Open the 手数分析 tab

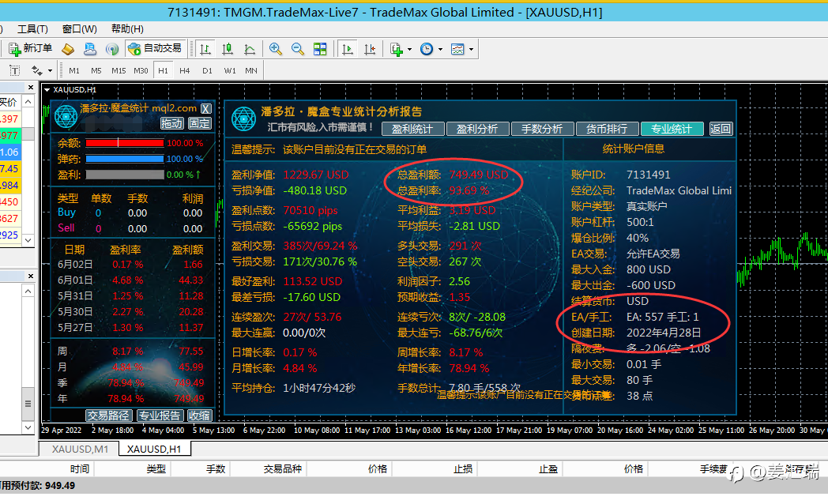pyautogui.click(x=542, y=129)
